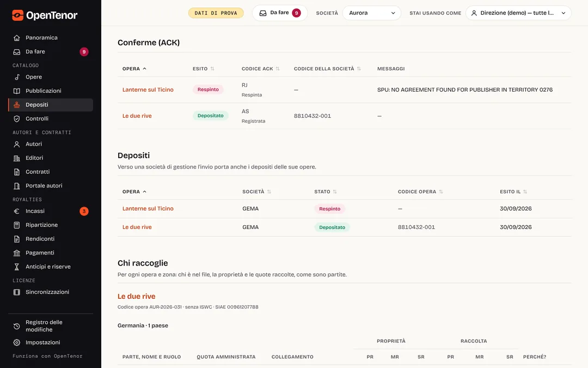This screenshot has width=588, height=368.
Task: Click the film icon for Sincronizzazioni
Action: pyautogui.click(x=16, y=292)
